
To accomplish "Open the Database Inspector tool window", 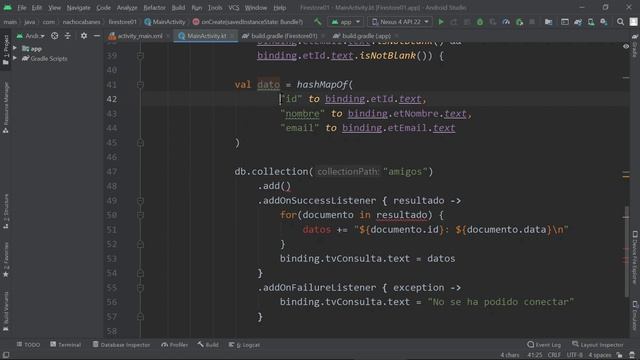I will [121, 345].
